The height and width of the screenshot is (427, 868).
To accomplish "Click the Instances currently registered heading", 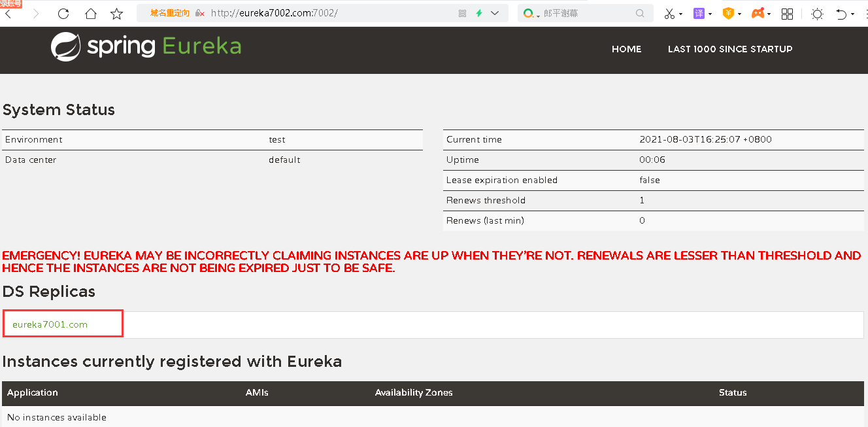I will 172,362.
